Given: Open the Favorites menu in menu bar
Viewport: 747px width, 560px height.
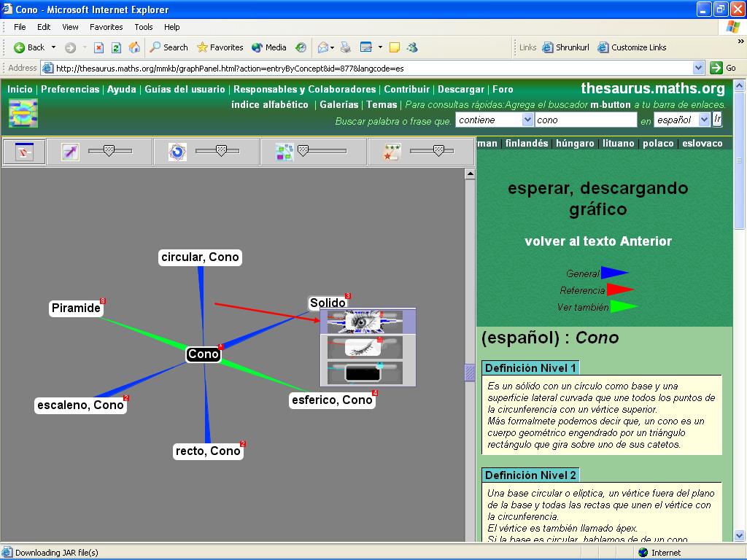Looking at the screenshot, I should click(107, 27).
